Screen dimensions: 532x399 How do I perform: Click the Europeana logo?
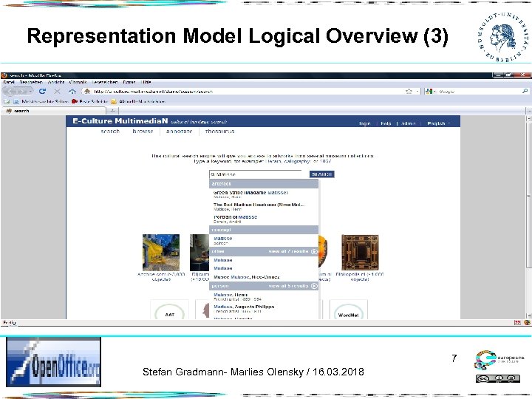pyautogui.click(x=499, y=360)
